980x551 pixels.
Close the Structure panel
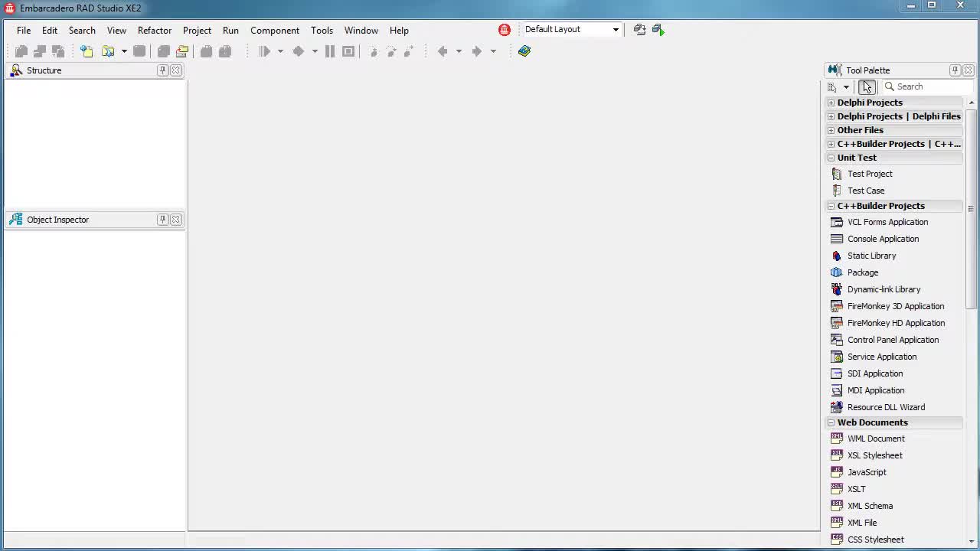pos(176,70)
